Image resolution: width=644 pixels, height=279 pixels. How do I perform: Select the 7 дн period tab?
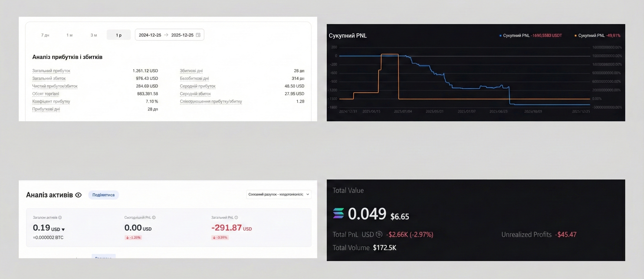coord(45,35)
